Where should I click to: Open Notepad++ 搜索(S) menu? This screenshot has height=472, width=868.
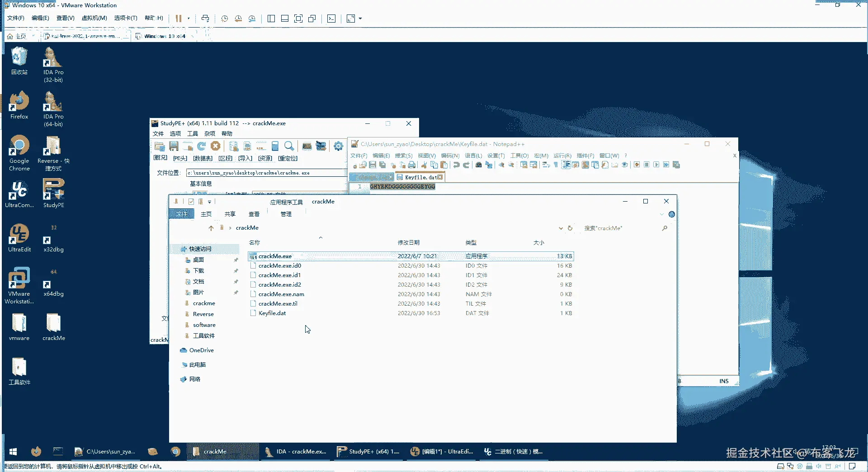(x=404, y=156)
